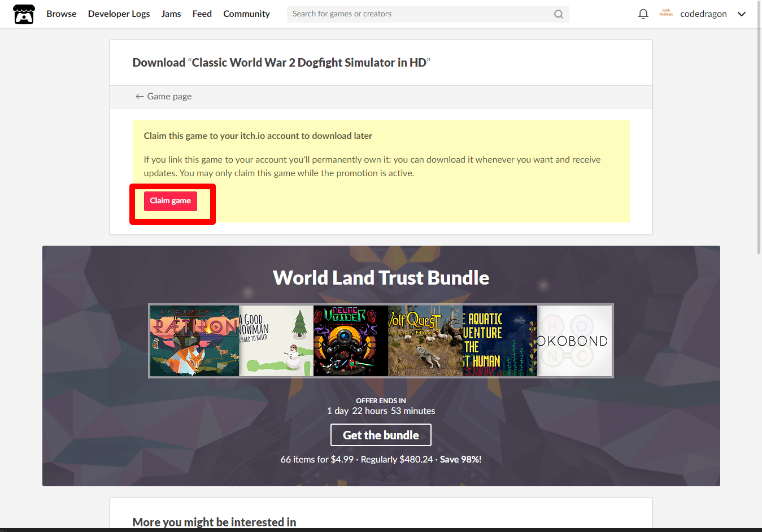Image resolution: width=762 pixels, height=532 pixels.
Task: Focus the search games or creators field
Action: coord(428,14)
